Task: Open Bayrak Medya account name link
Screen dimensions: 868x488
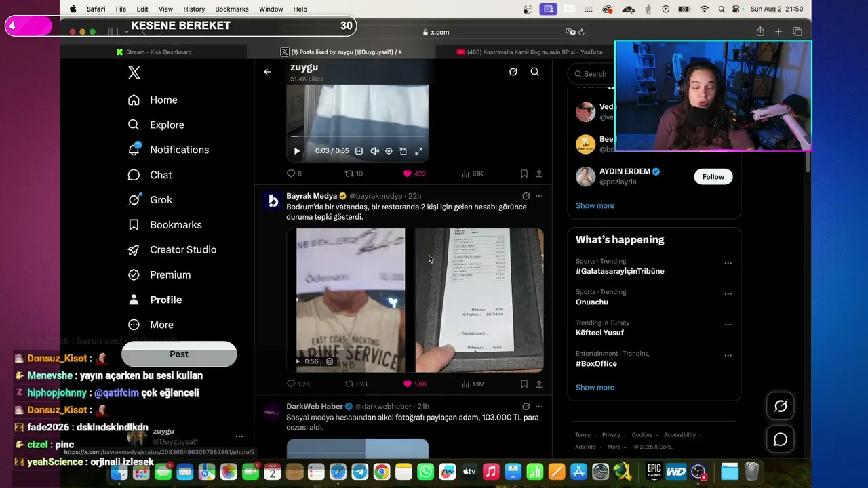Action: point(311,196)
